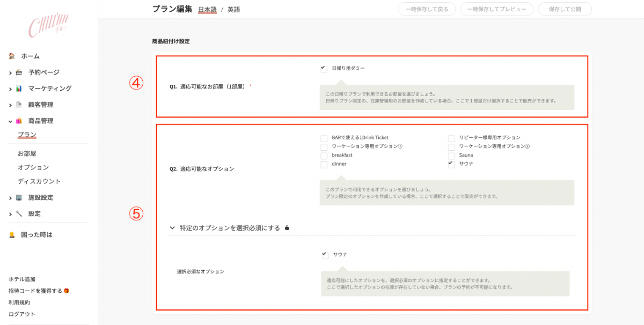
Task: Click the settings wrench icon
Action: coord(19,213)
